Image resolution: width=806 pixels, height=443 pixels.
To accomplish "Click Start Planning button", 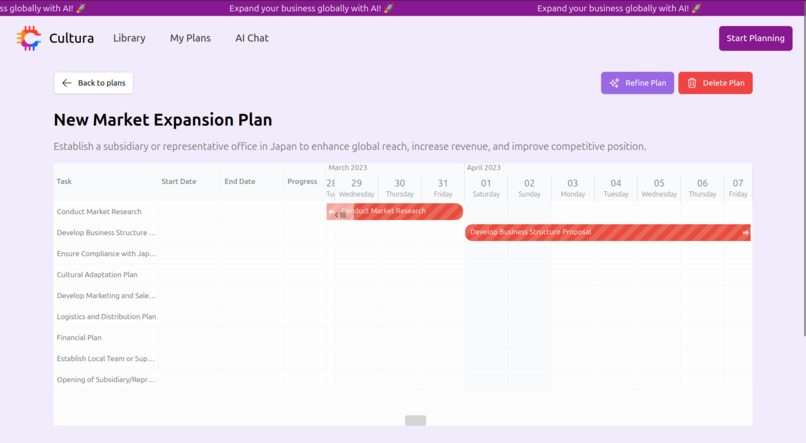I will pyautogui.click(x=755, y=38).
